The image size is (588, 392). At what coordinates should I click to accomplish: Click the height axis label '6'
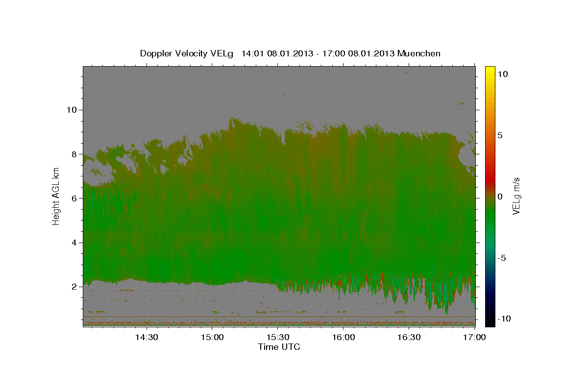pyautogui.click(x=74, y=198)
